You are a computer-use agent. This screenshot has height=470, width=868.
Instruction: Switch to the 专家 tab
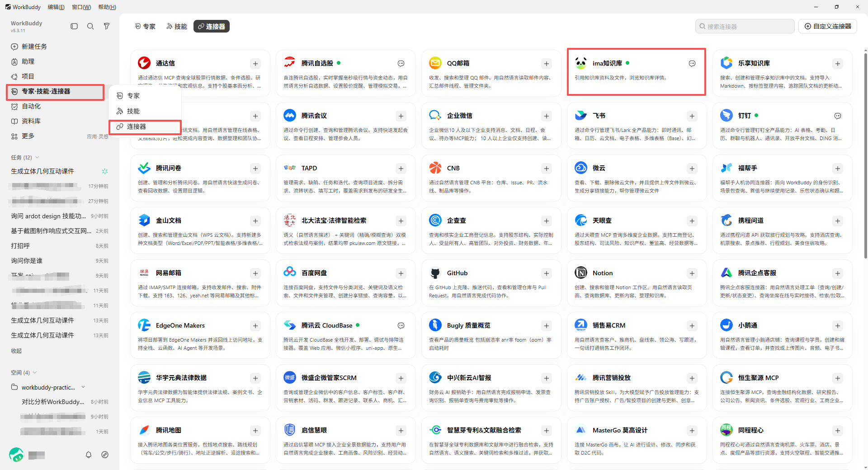point(145,27)
